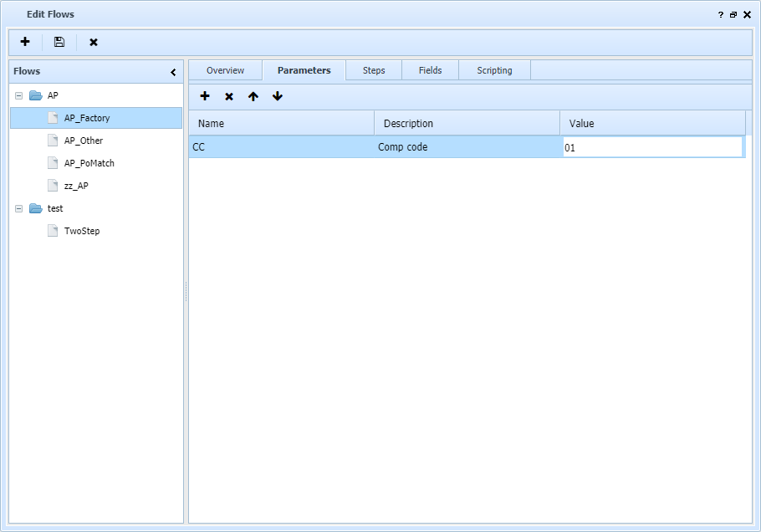Open the Fields tab

[x=430, y=70]
